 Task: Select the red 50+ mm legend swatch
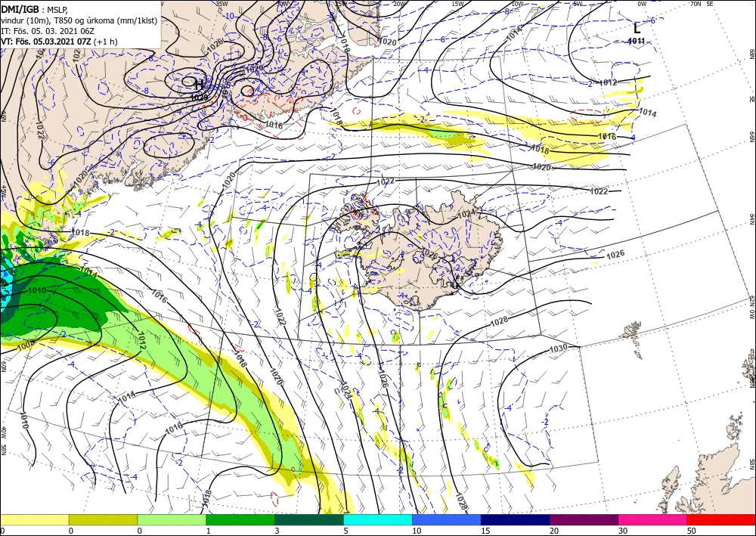(721, 519)
